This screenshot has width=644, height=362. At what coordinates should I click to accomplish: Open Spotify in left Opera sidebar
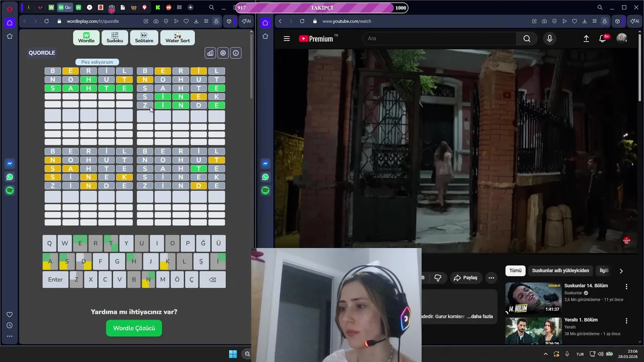[x=10, y=191]
